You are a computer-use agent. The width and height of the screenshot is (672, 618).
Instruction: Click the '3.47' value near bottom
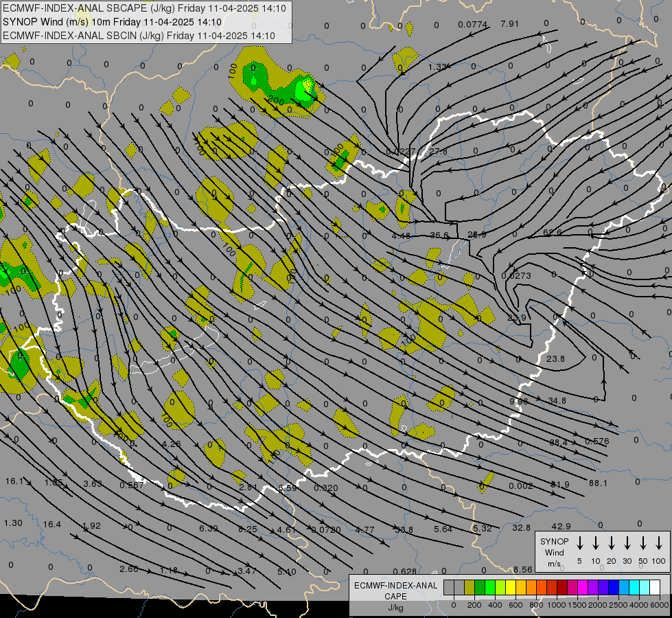(247, 571)
